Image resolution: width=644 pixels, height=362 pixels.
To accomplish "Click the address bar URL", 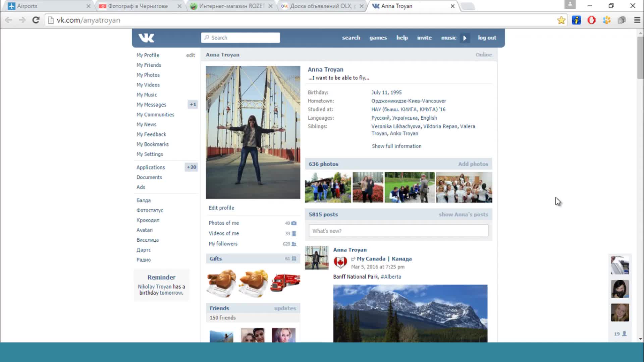I will pyautogui.click(x=88, y=20).
